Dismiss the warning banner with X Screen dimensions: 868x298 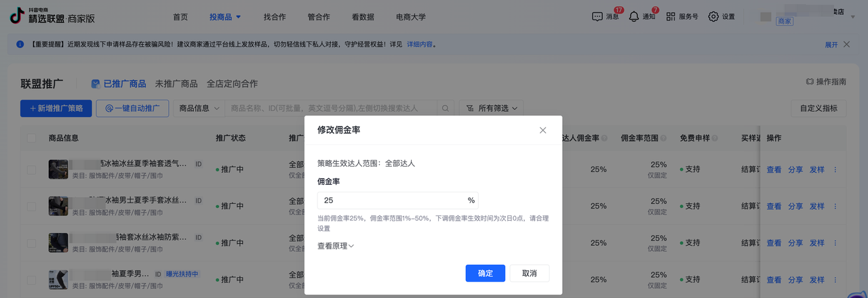click(846, 45)
